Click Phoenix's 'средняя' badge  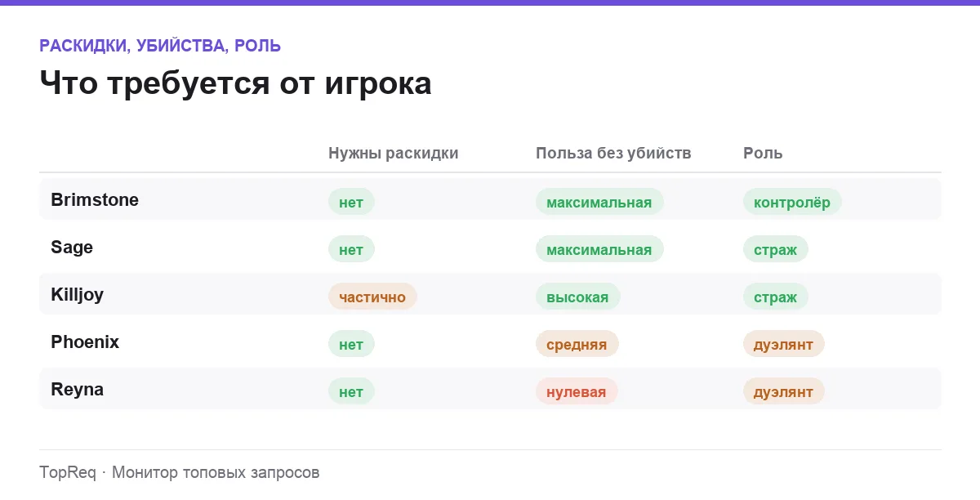(x=577, y=344)
